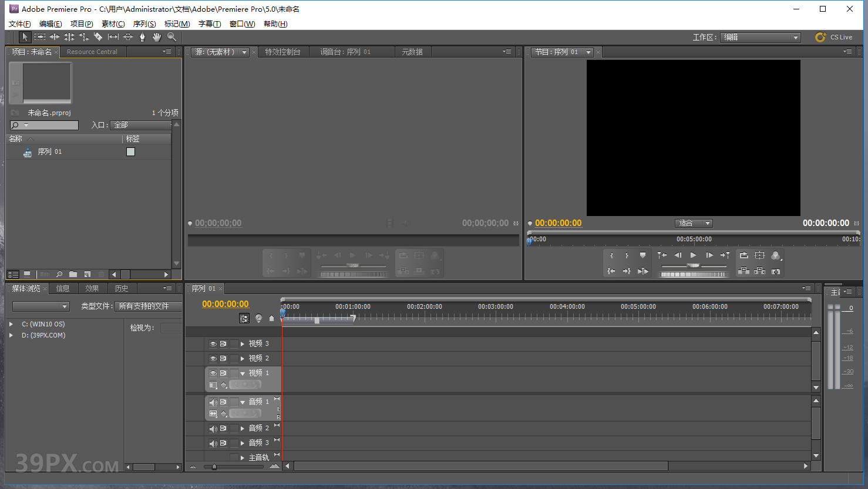The height and width of the screenshot is (489, 868).
Task: Pick the Razor tool
Action: [x=99, y=36]
